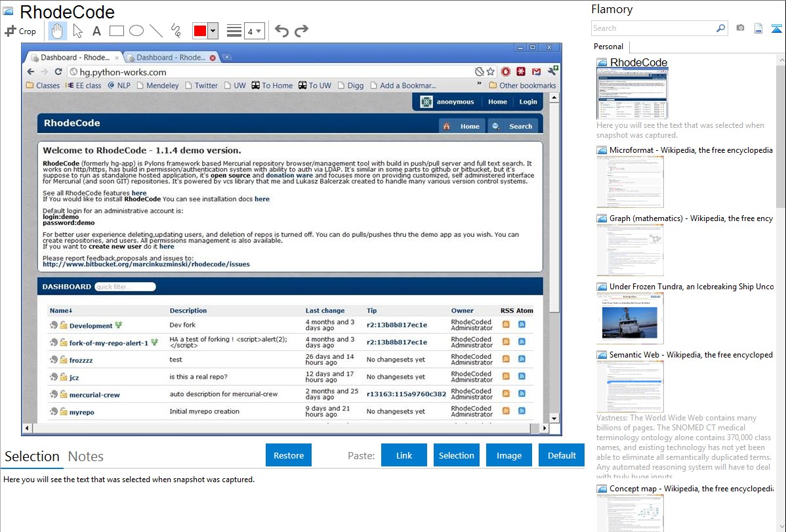Click the red color swatch

[200, 31]
